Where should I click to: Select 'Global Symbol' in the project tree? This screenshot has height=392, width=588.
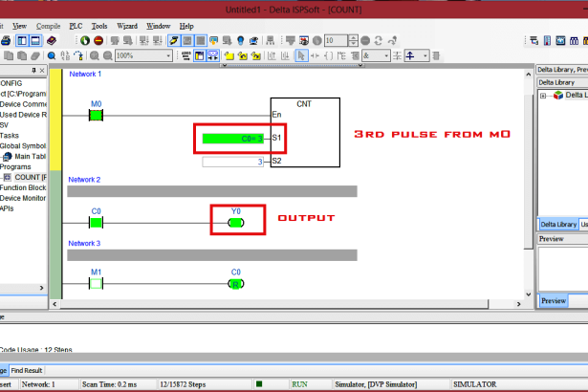(23, 146)
